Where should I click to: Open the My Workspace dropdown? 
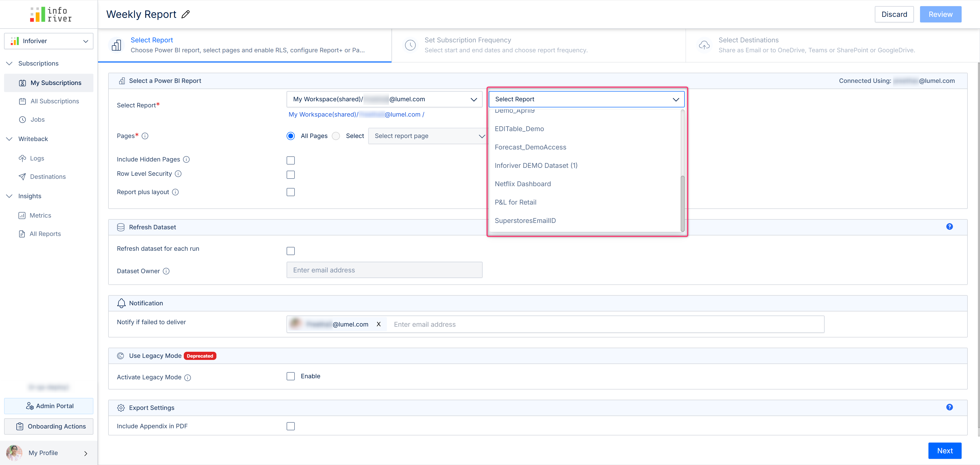(384, 99)
